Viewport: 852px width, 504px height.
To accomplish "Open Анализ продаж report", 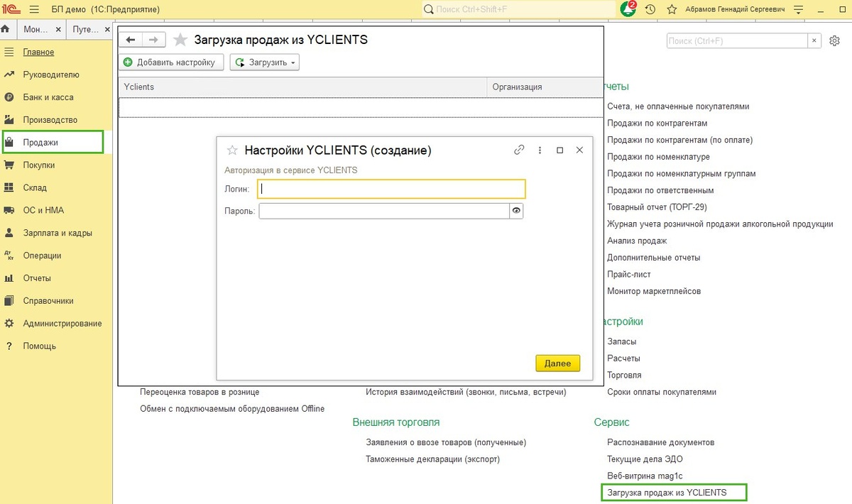I will click(x=637, y=241).
